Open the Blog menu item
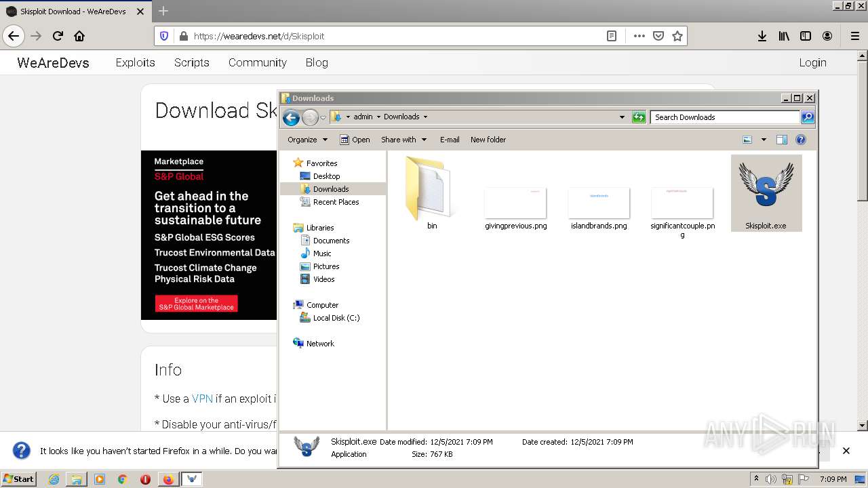This screenshot has width=868, height=488. (x=317, y=62)
